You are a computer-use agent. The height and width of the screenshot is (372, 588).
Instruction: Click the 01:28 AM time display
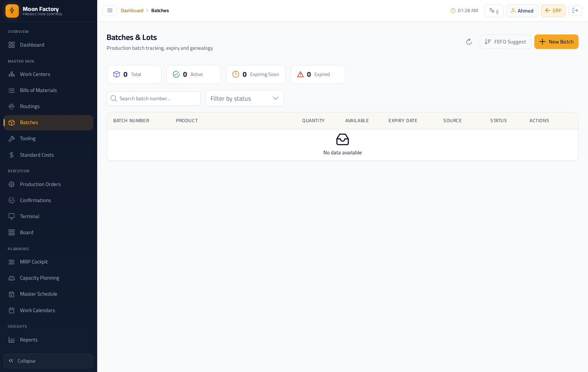pos(468,11)
